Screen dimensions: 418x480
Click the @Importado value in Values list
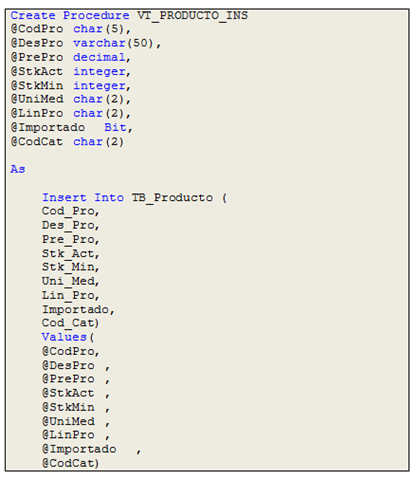click(x=79, y=449)
